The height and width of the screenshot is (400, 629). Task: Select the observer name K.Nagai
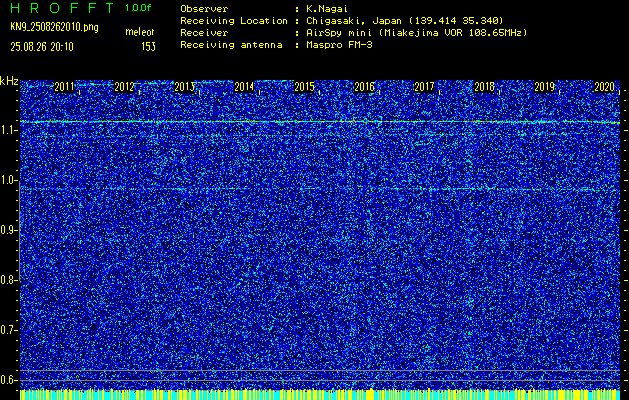[x=329, y=8]
